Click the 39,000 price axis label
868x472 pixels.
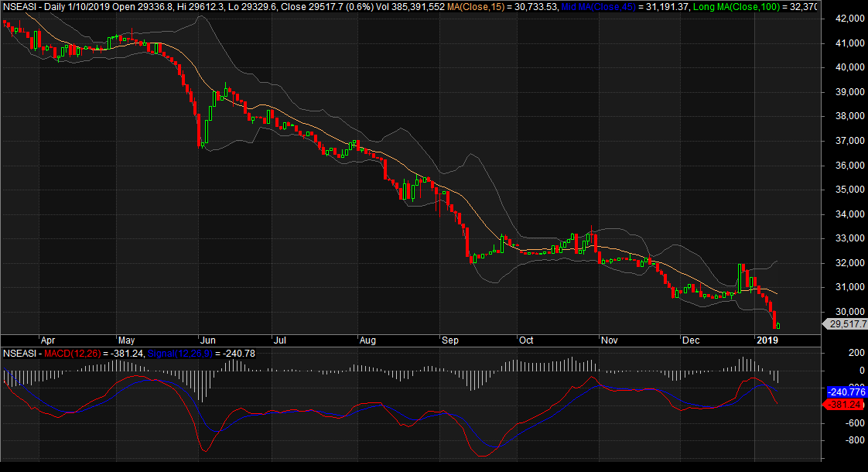click(x=849, y=92)
